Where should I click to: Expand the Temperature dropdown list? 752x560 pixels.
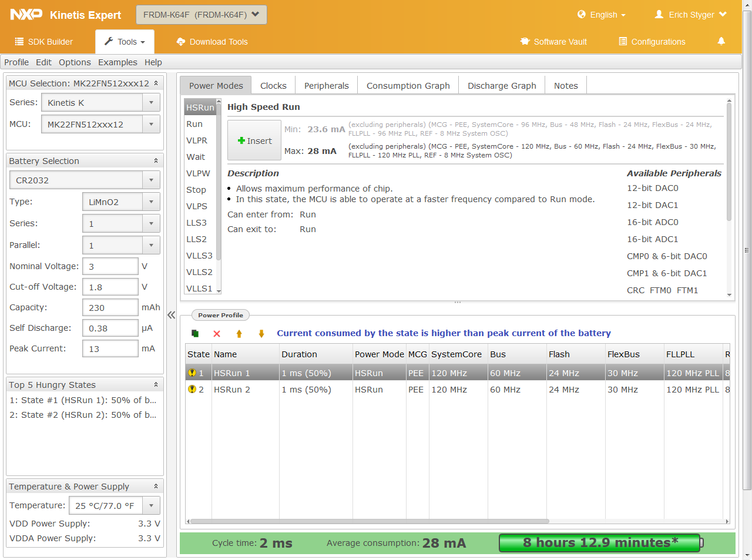point(151,505)
